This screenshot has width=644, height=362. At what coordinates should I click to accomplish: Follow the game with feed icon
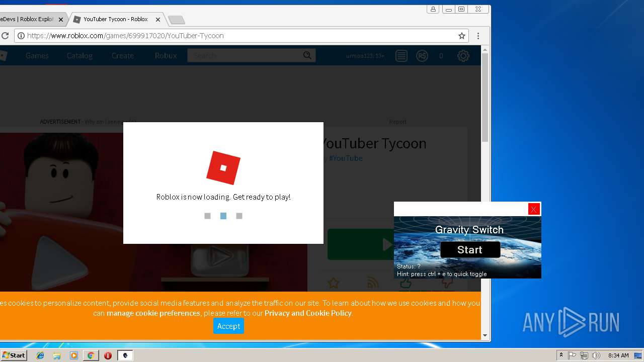pyautogui.click(x=373, y=283)
